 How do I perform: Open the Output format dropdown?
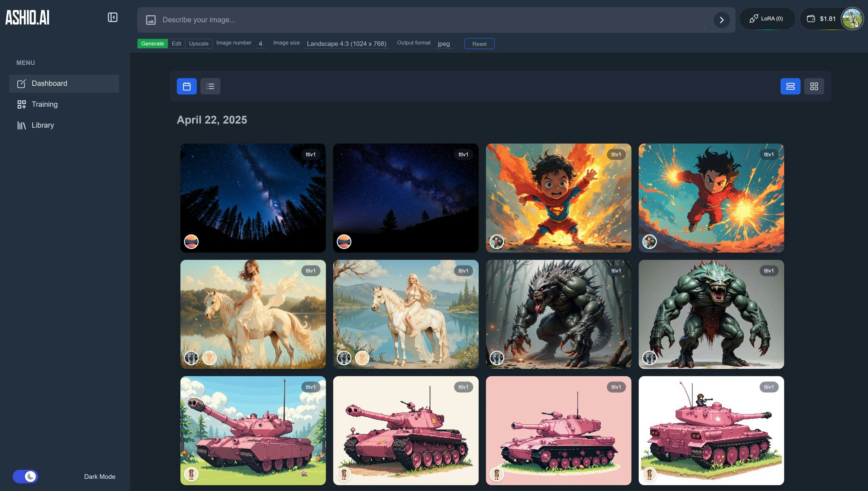[x=444, y=44]
